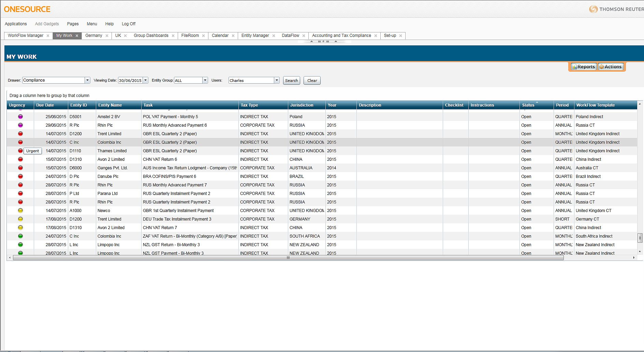Close the Group Dashboards tab
Screen dimensions: 644x352
click(x=173, y=36)
